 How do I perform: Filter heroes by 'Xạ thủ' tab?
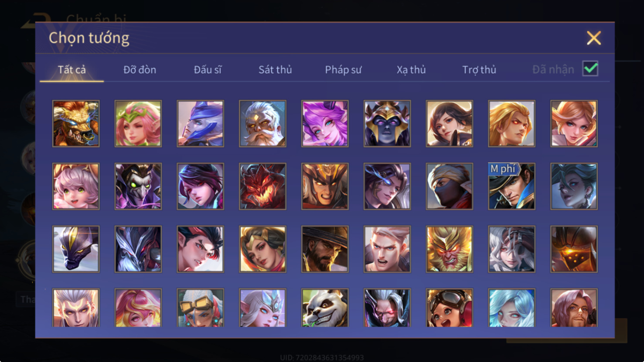pyautogui.click(x=411, y=70)
